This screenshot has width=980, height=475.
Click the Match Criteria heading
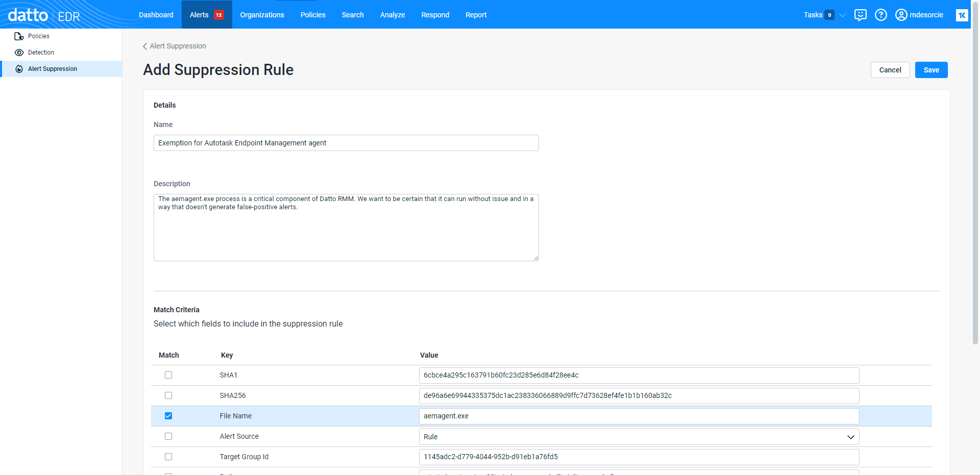point(177,310)
